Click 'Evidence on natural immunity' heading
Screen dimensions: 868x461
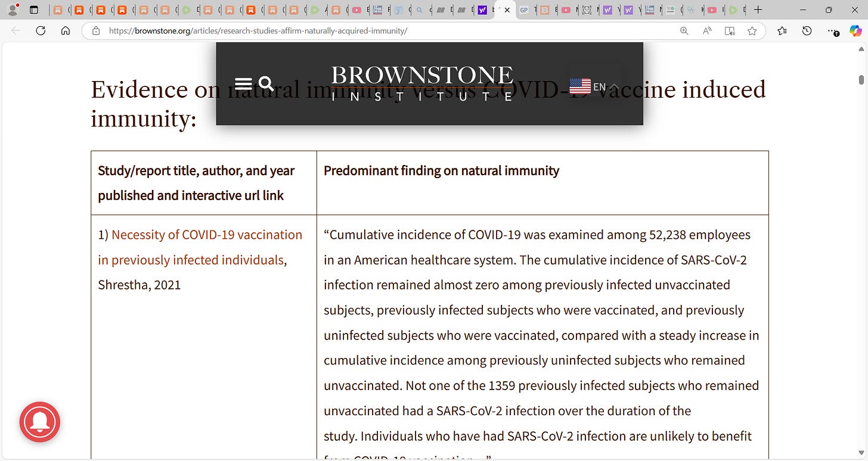[x=428, y=104]
